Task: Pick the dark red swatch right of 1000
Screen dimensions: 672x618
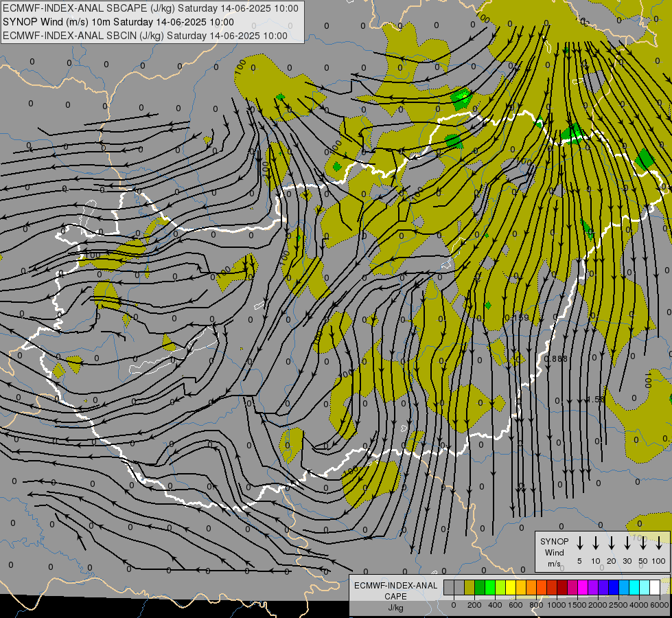Action: (x=562, y=587)
